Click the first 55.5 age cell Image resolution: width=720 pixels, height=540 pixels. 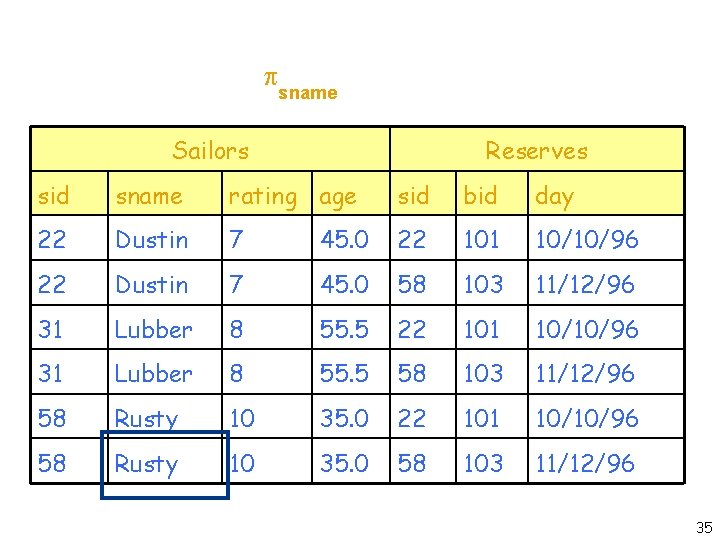[x=351, y=328]
